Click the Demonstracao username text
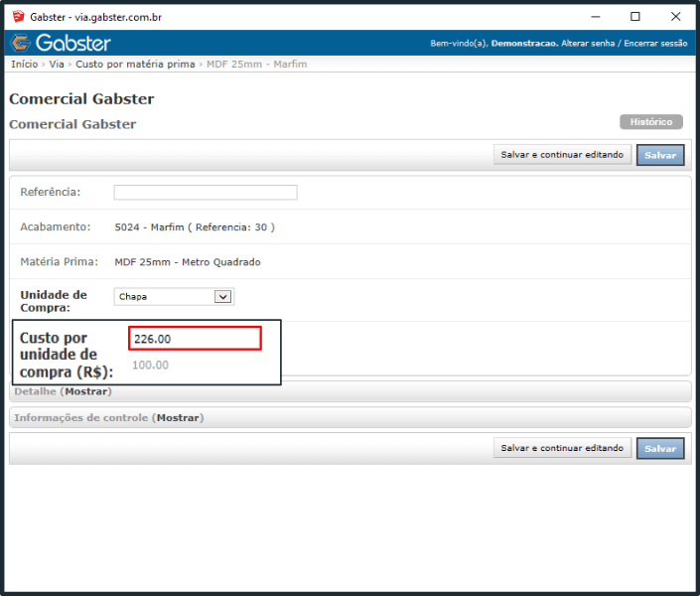700x596 pixels. pos(525,44)
